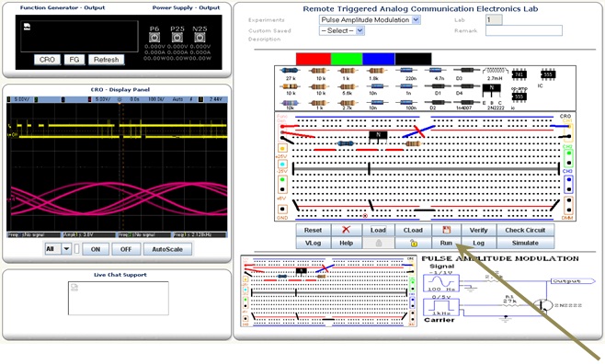Screen dimensions: 605x364
Task: Pick the 741 op-amp IC component
Action: [519, 74]
